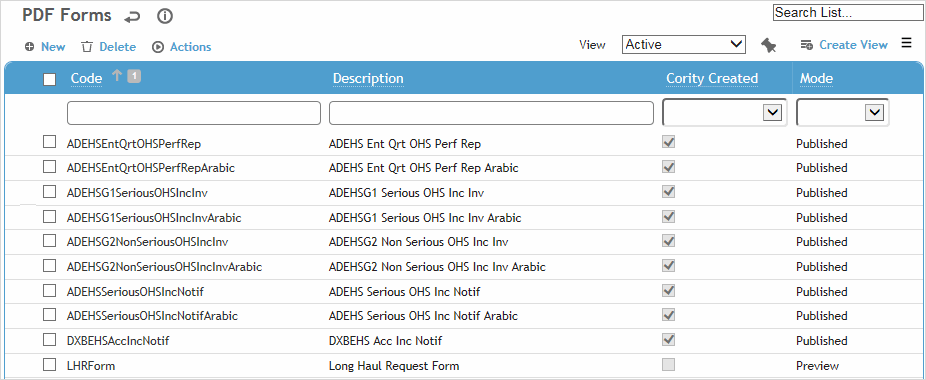
Task: Select the ADEHSSeriousOHSIncNotif row checkbox
Action: tap(50, 291)
